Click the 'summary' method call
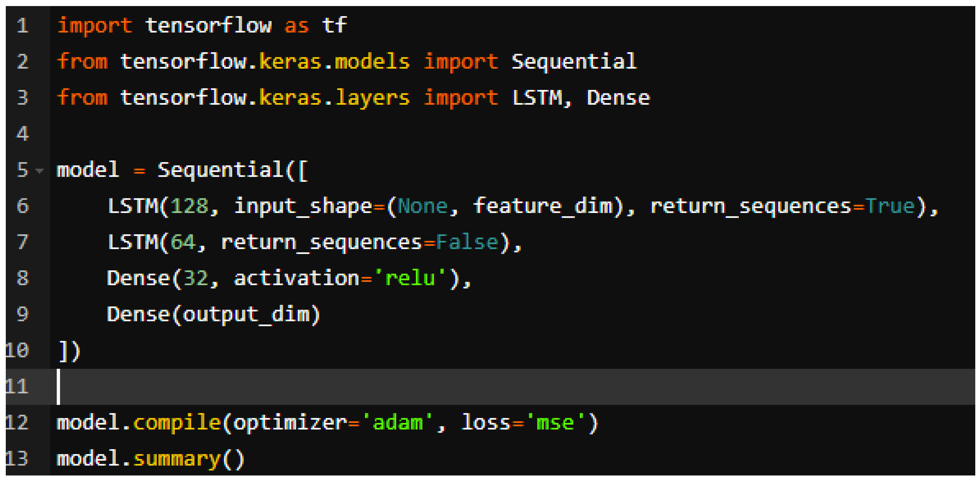 coord(177,459)
